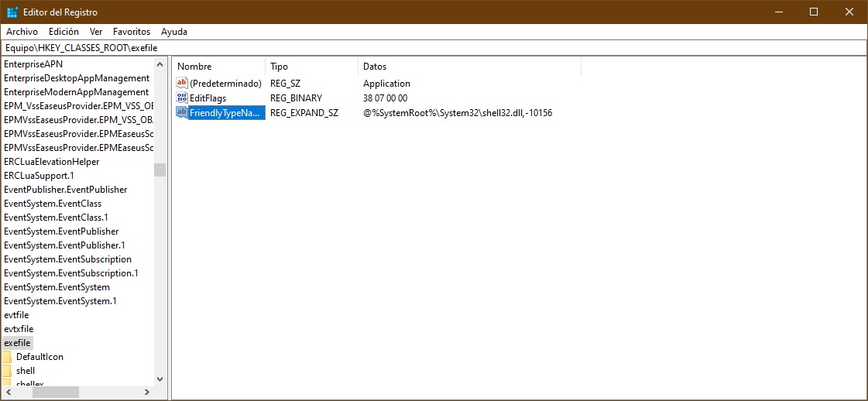Click the REG_SZ type cell
The width and height of the screenshot is (868, 401).
coord(285,84)
